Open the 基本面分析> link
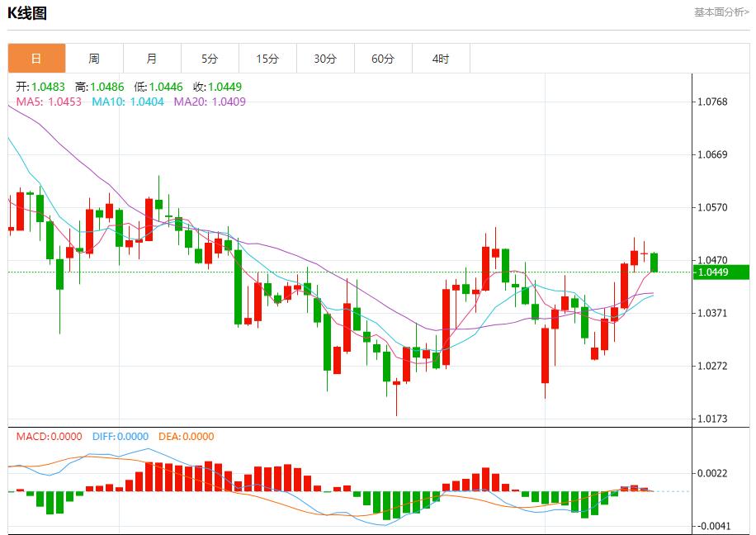The height and width of the screenshot is (535, 756). click(x=721, y=12)
